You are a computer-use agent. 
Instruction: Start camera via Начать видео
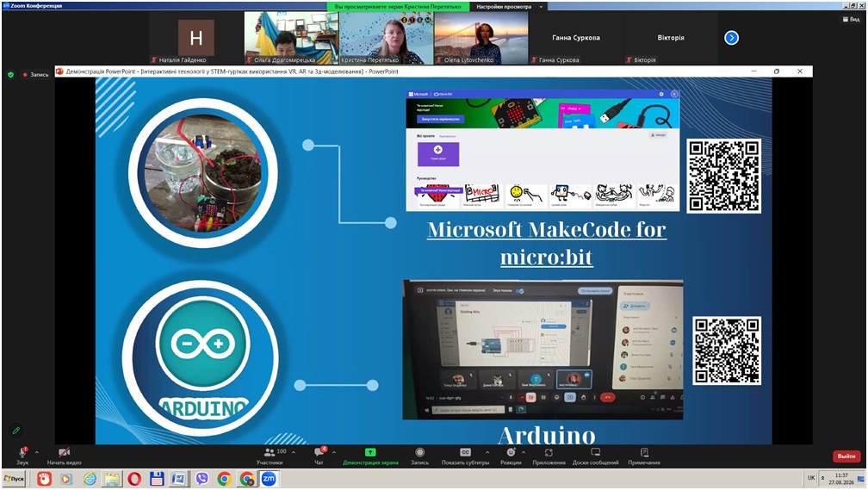click(65, 456)
